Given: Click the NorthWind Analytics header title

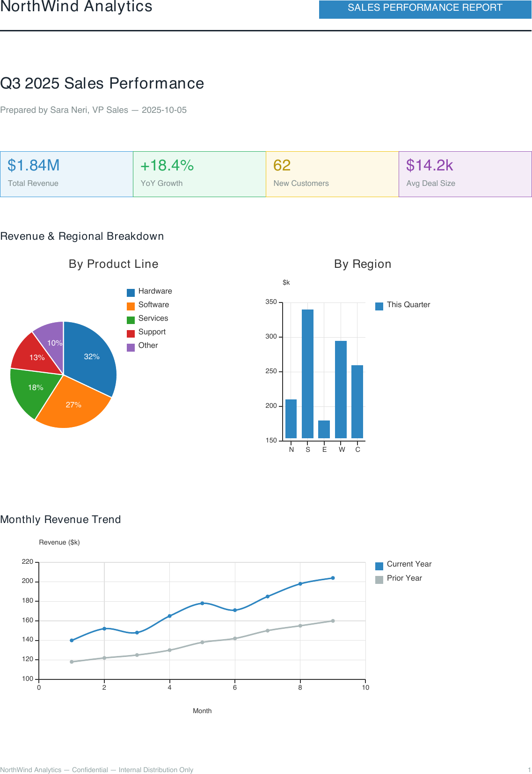Looking at the screenshot, I should click(x=76, y=7).
